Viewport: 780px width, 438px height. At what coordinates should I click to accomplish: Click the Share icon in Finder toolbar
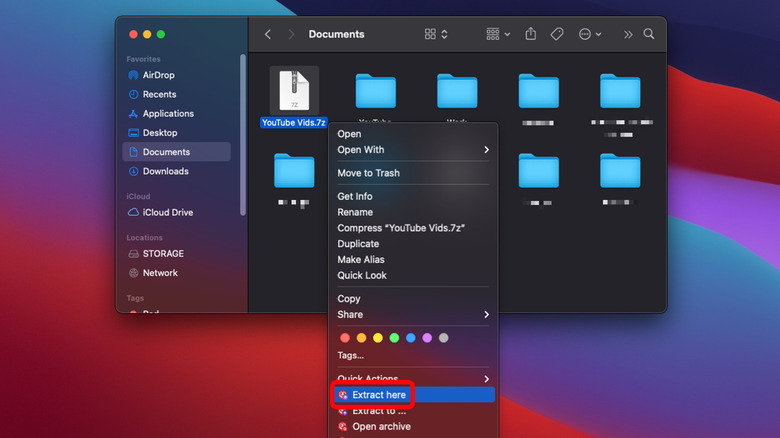coord(530,34)
